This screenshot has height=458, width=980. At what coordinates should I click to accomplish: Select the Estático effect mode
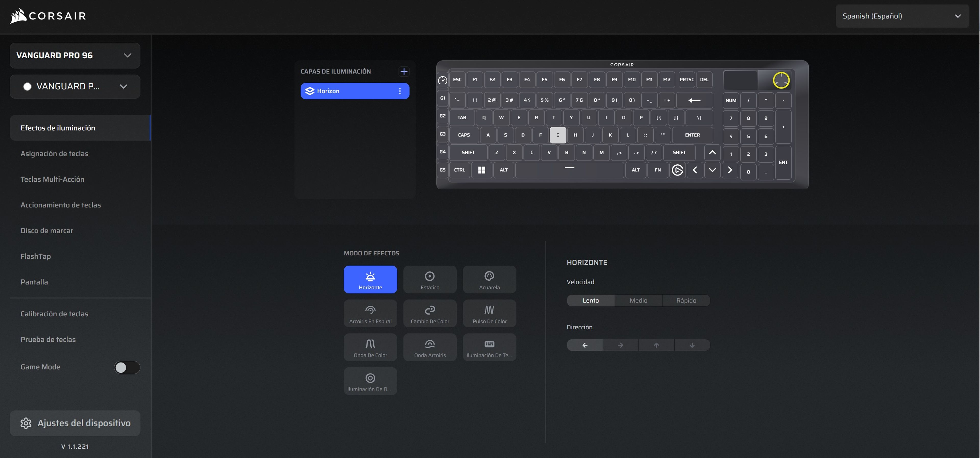point(430,279)
